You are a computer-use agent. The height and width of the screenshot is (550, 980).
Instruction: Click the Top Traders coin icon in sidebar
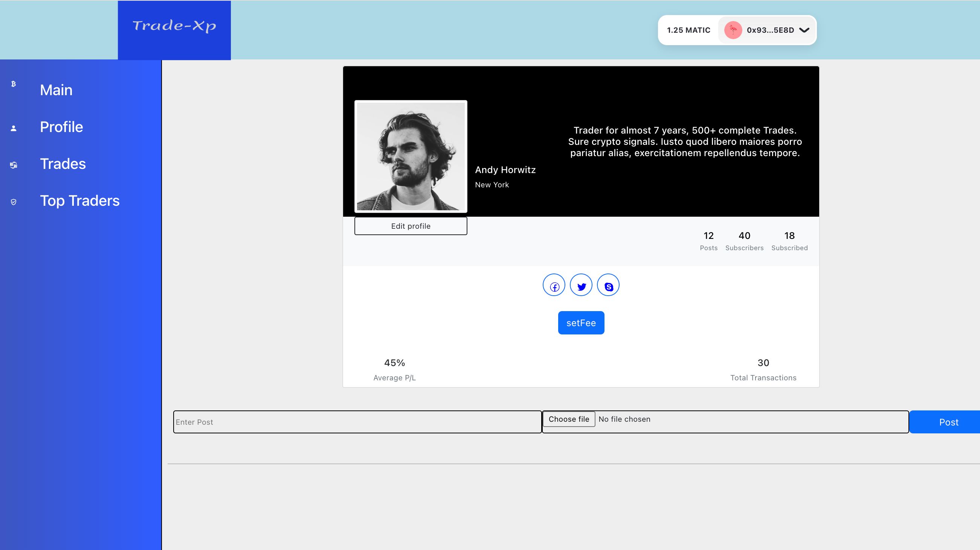pos(14,201)
